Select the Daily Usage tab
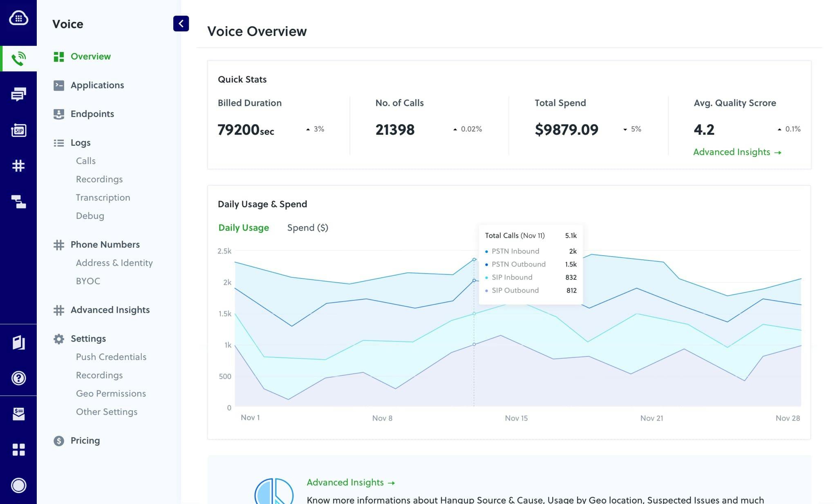The image size is (837, 504). click(244, 227)
